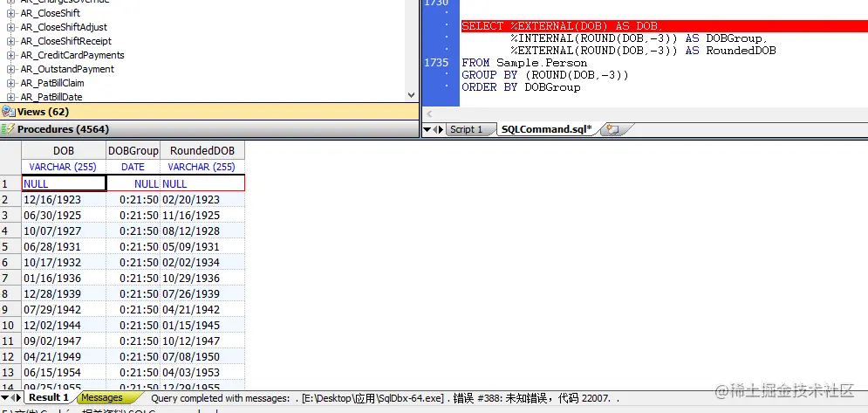Viewport: 868px width, 413px height.
Task: Select cell 11/16/1925 in RoundedDOB column
Action: (x=202, y=215)
